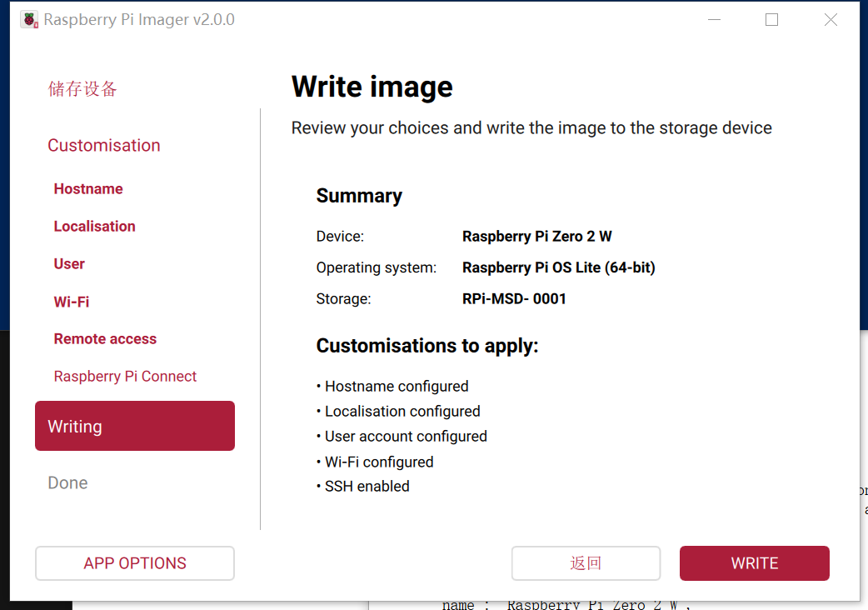Navigate to the User step
Image resolution: width=868 pixels, height=610 pixels.
[x=69, y=264]
